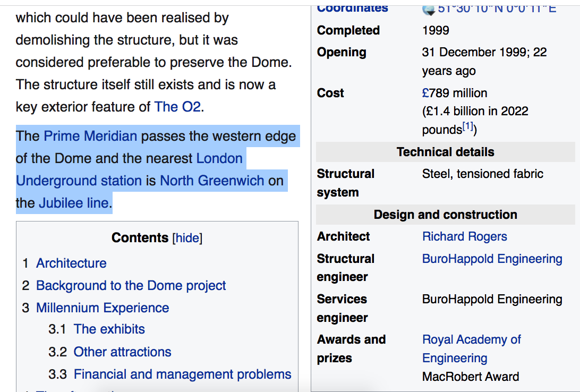Viewport: 580px width, 392px height.
Task: Click '31 December 1999; 22 years ago'
Action: [484, 62]
